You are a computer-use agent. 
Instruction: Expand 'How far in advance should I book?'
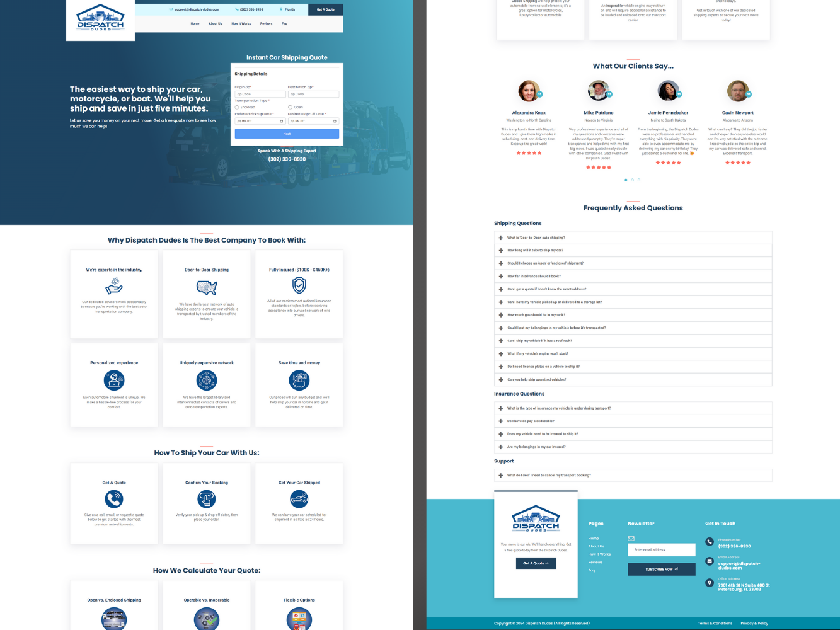pyautogui.click(x=633, y=277)
